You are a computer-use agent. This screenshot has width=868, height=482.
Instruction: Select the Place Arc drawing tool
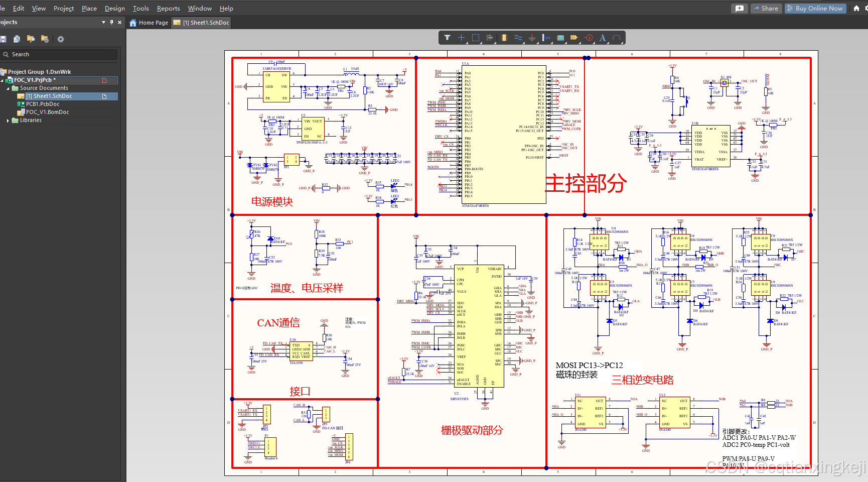click(617, 38)
